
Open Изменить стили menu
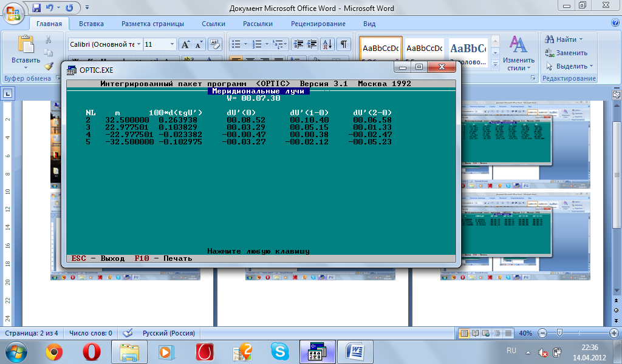[519, 53]
